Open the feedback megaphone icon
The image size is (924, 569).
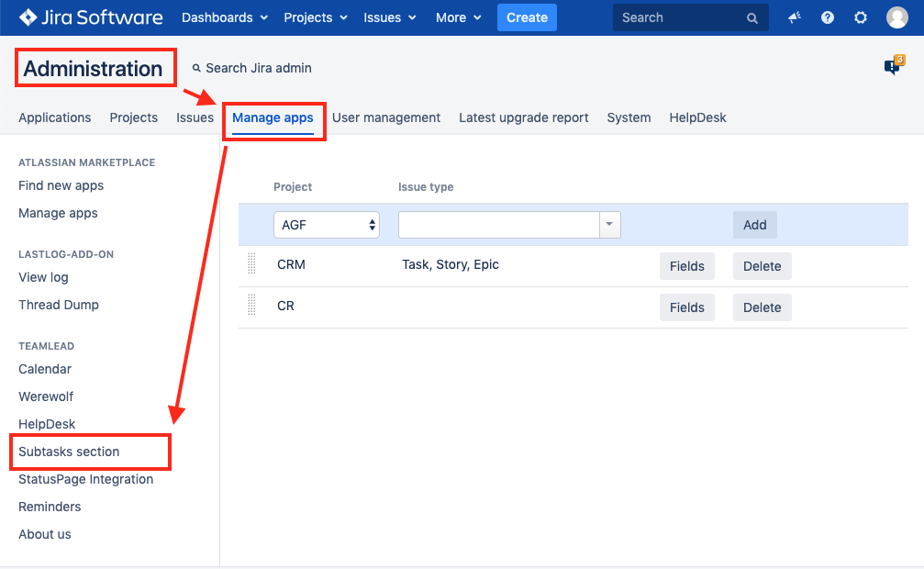tap(795, 17)
